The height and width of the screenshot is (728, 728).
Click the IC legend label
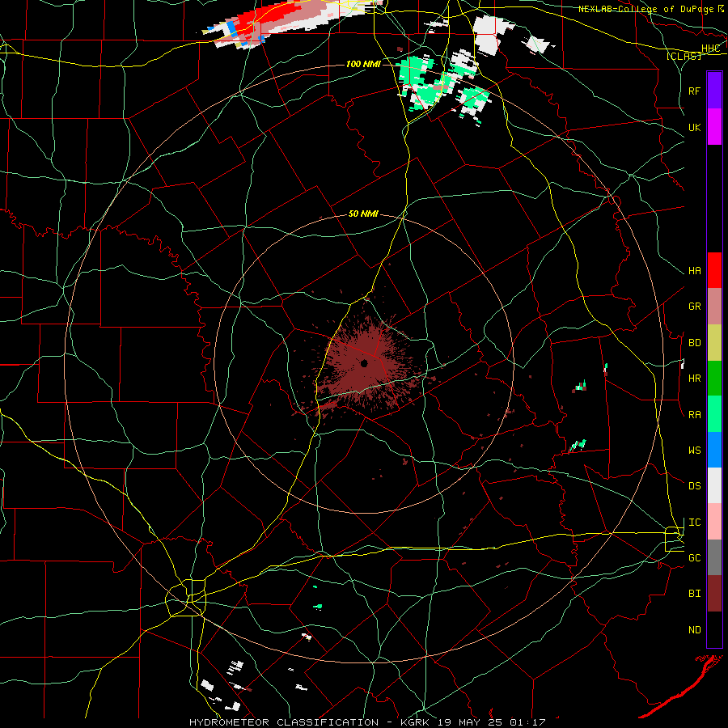tap(695, 523)
